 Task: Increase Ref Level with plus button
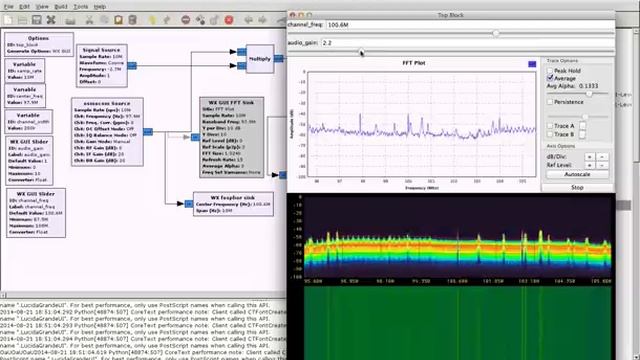[589, 165]
